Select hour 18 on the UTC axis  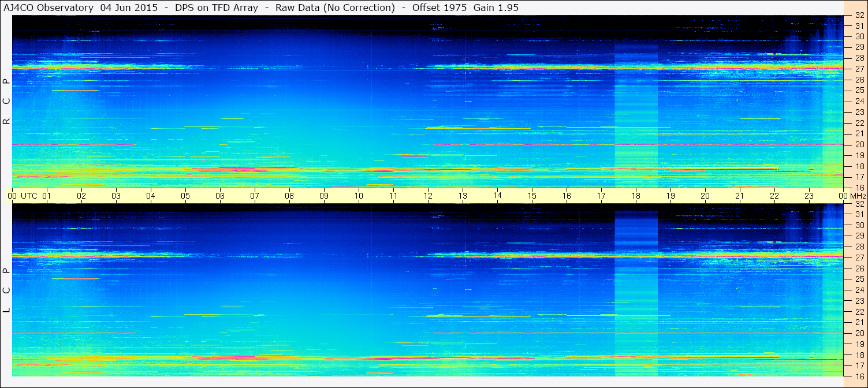(636, 196)
